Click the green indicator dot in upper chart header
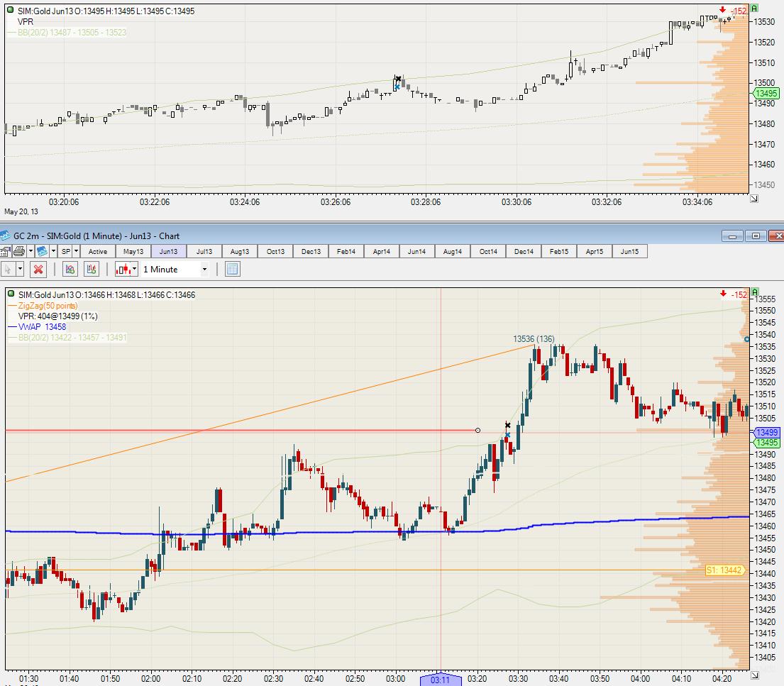The width and height of the screenshot is (784, 686). [11, 9]
